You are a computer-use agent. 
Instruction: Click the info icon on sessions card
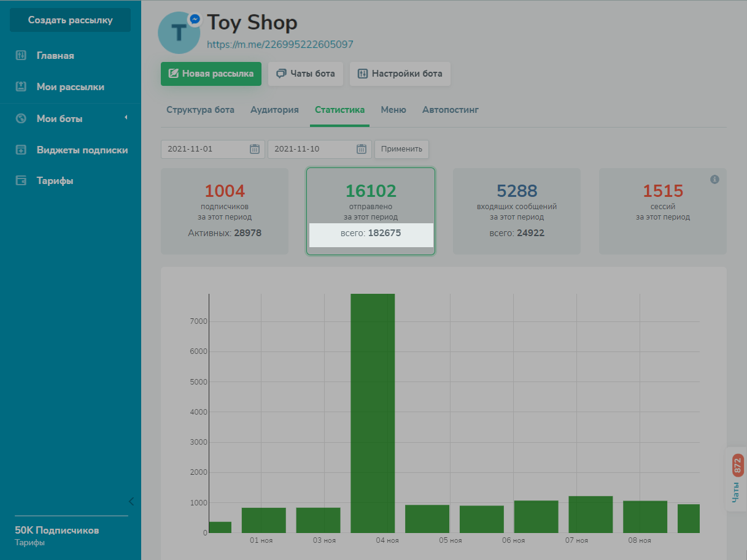coord(714,180)
